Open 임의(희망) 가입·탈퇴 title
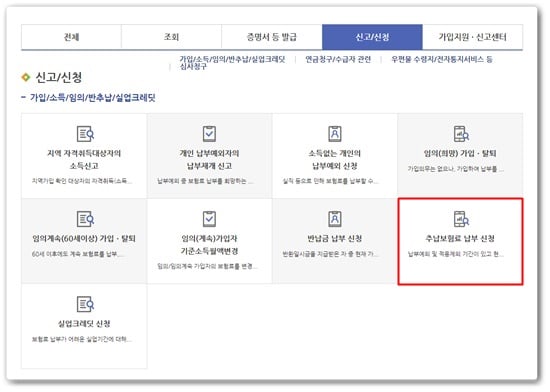This screenshot has width=550, height=392. click(x=460, y=153)
